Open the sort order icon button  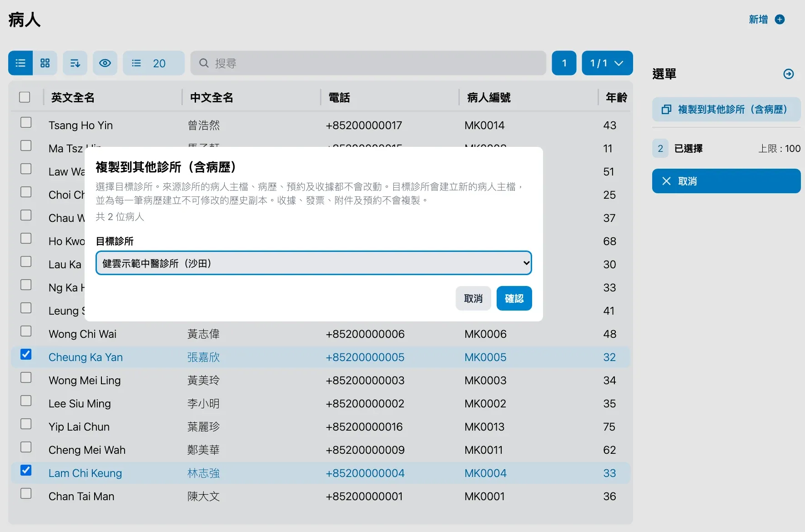point(75,63)
